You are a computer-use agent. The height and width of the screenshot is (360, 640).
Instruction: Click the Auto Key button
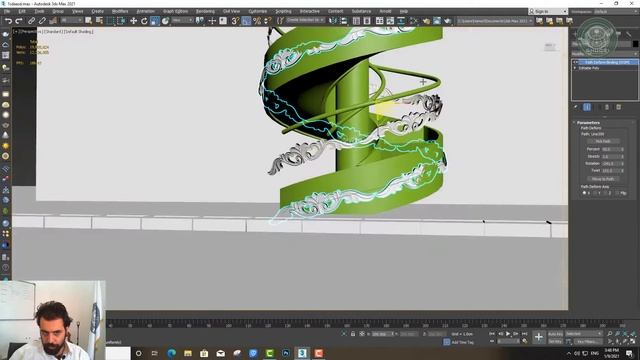(x=555, y=334)
